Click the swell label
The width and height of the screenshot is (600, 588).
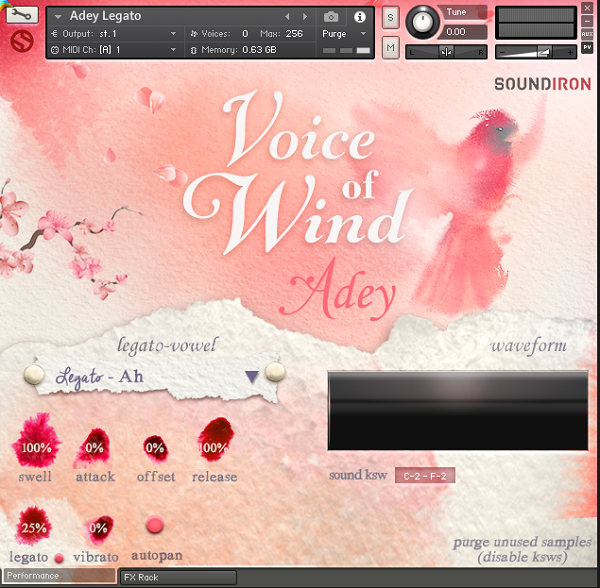pyautogui.click(x=35, y=477)
